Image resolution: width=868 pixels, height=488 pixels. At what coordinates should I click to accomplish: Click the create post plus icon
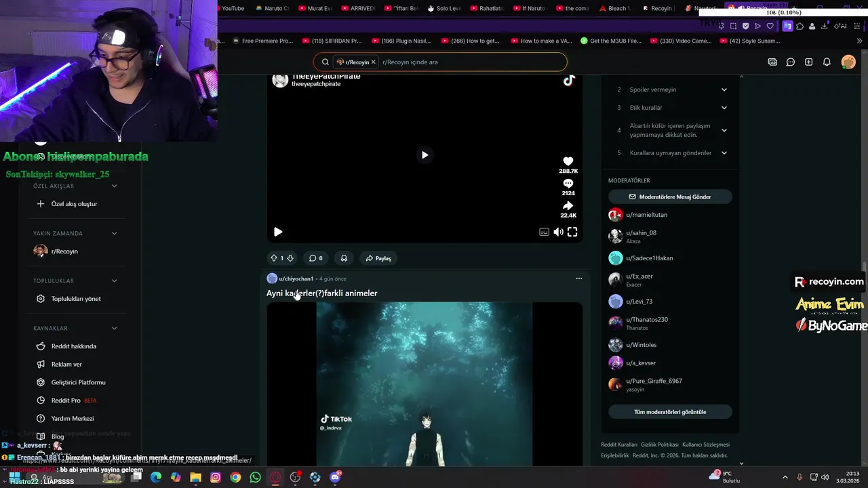click(808, 62)
